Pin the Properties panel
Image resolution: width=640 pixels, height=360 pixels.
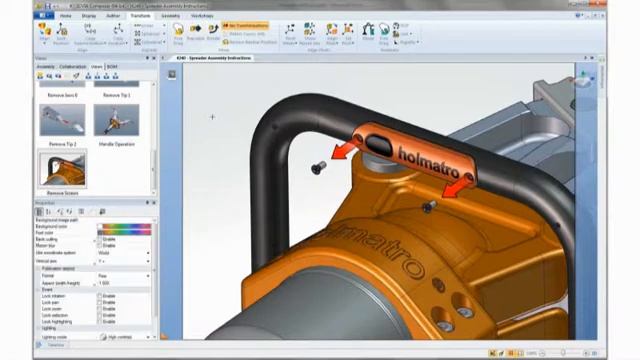pos(147,202)
